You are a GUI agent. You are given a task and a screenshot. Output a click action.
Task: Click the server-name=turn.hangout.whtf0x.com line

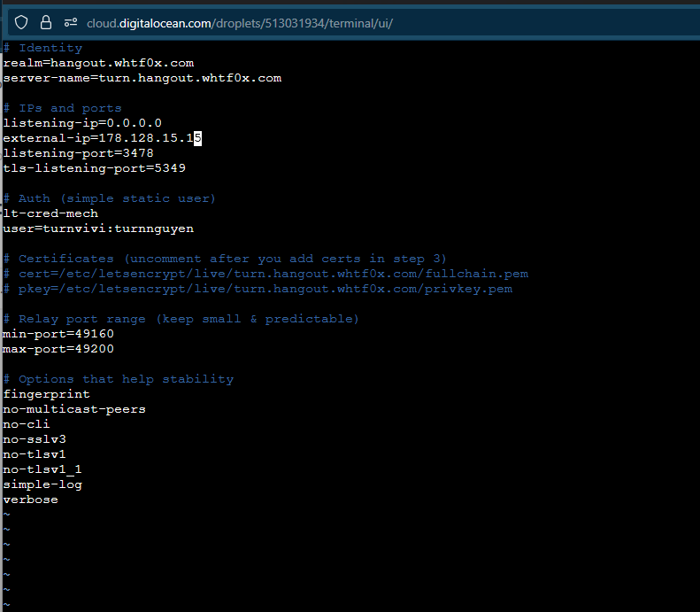point(142,78)
